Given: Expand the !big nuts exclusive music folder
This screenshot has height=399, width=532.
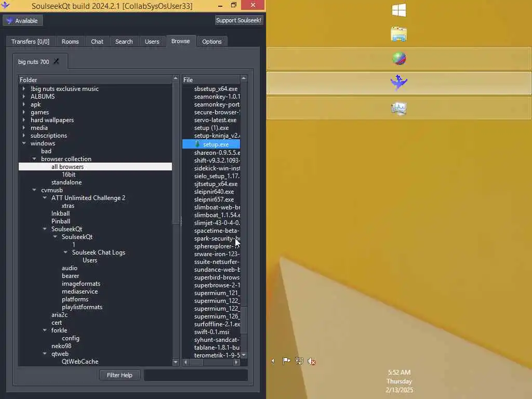Looking at the screenshot, I should (x=24, y=89).
